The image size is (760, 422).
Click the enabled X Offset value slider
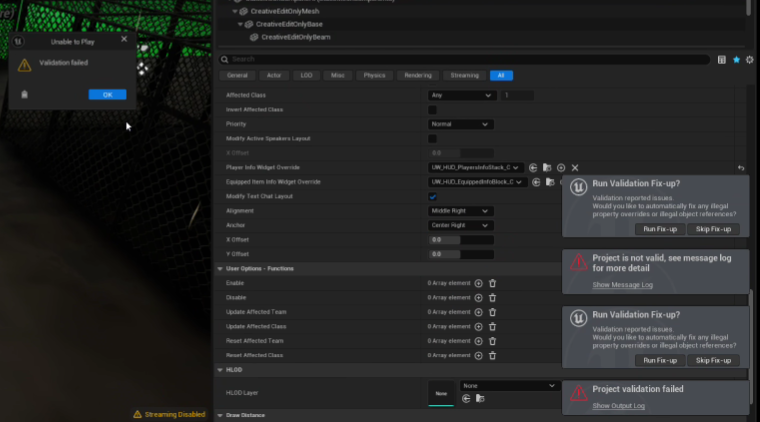[460, 240]
